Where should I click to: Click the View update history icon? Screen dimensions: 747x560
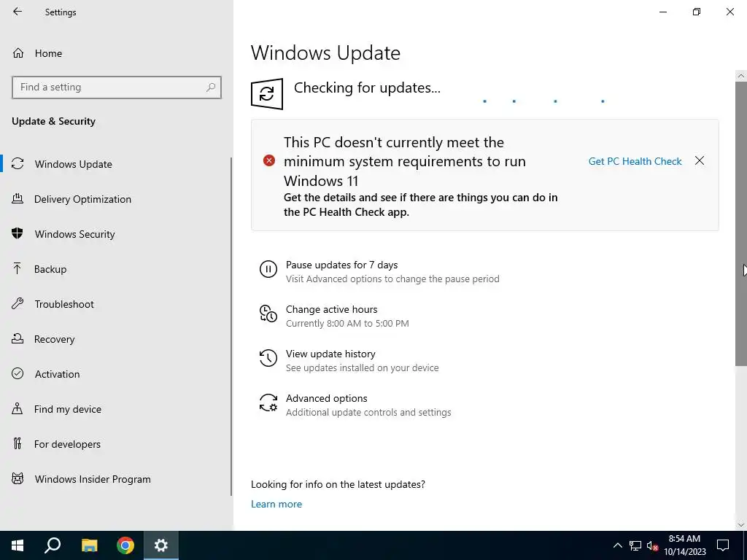[268, 358]
